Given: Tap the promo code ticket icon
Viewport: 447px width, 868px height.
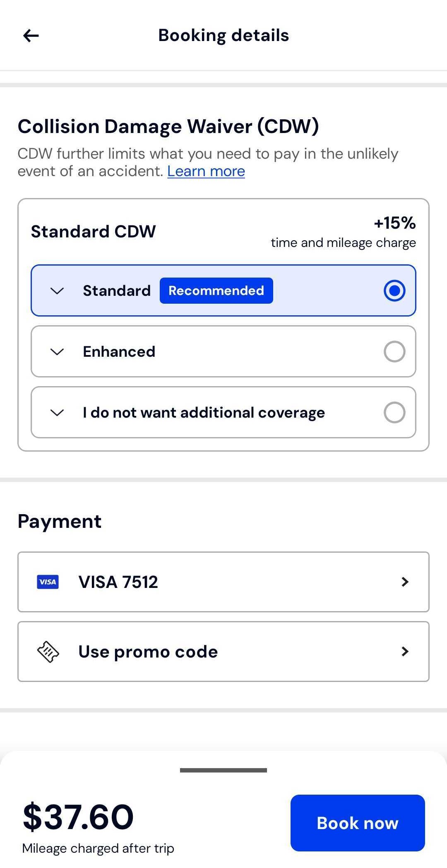Looking at the screenshot, I should [48, 652].
